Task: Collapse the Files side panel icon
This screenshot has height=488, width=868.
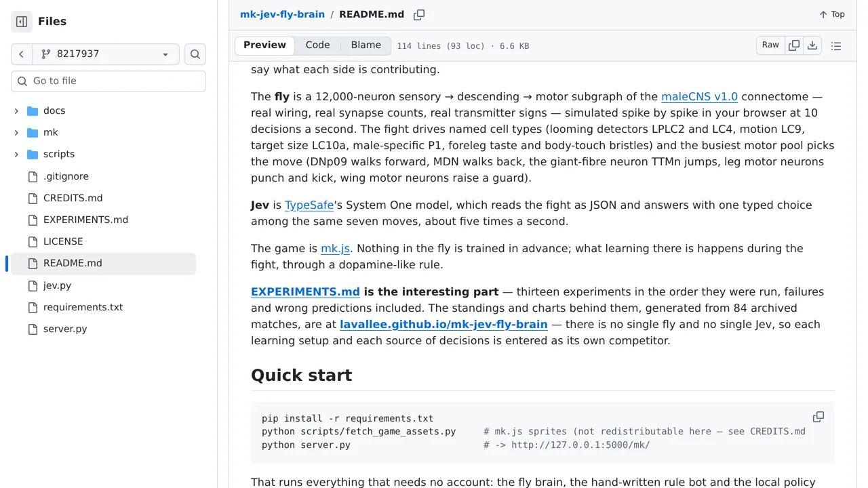Action: click(x=22, y=22)
